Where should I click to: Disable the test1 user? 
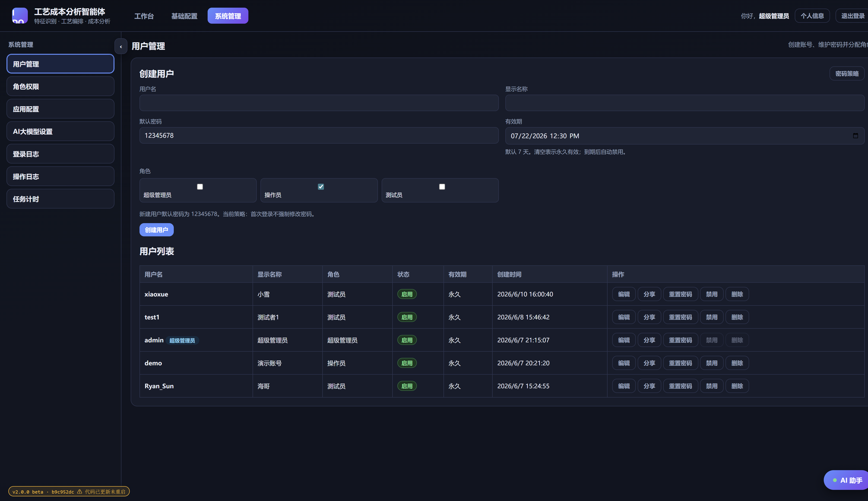point(712,317)
